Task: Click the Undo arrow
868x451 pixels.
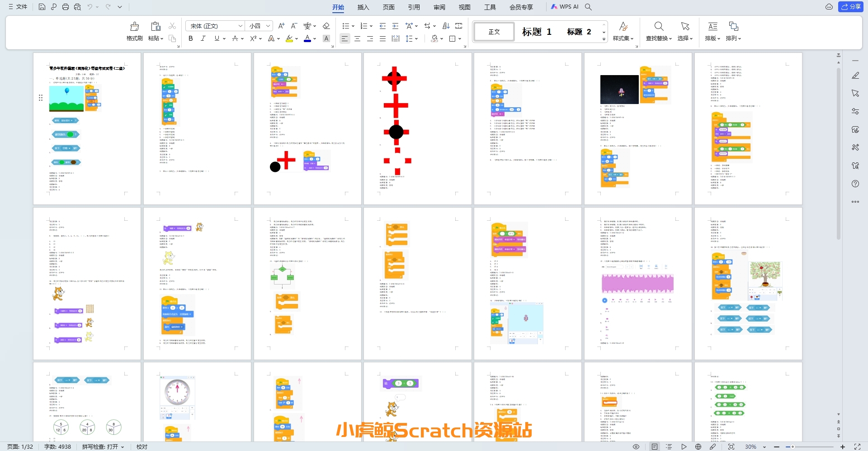Action: pyautogui.click(x=90, y=7)
